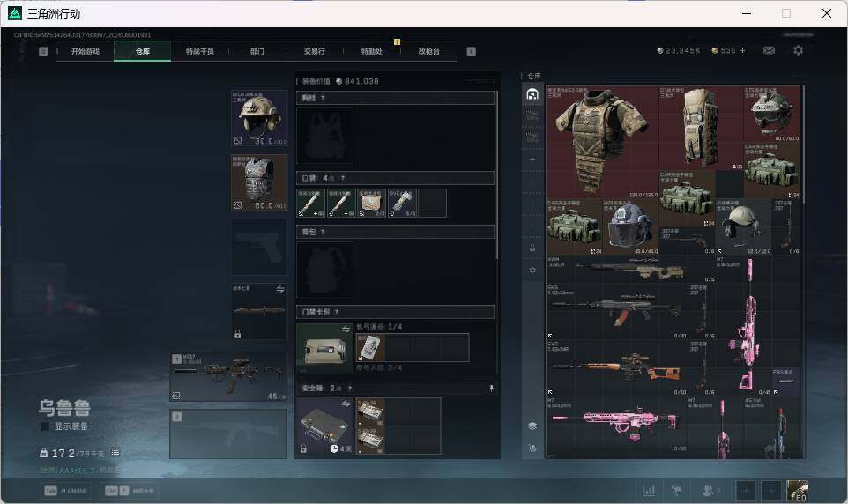This screenshot has height=504, width=848.
Task: Click the empty pistol slot
Action: click(x=259, y=247)
